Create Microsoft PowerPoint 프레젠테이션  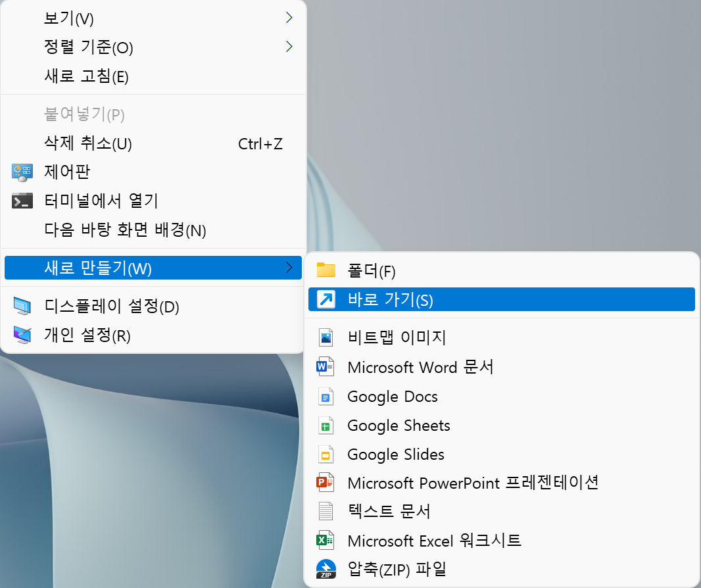pyautogui.click(x=502, y=483)
